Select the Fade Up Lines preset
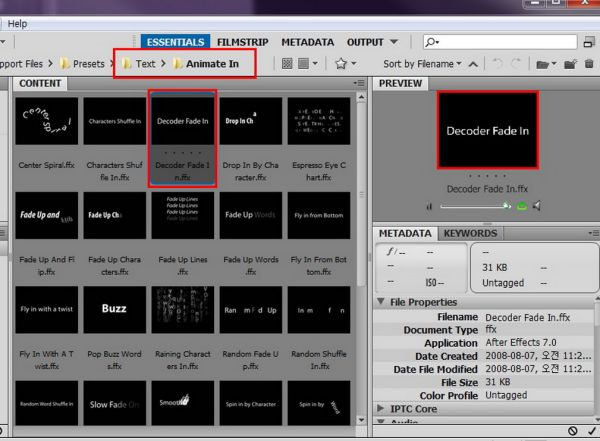600x441 pixels. click(183, 216)
